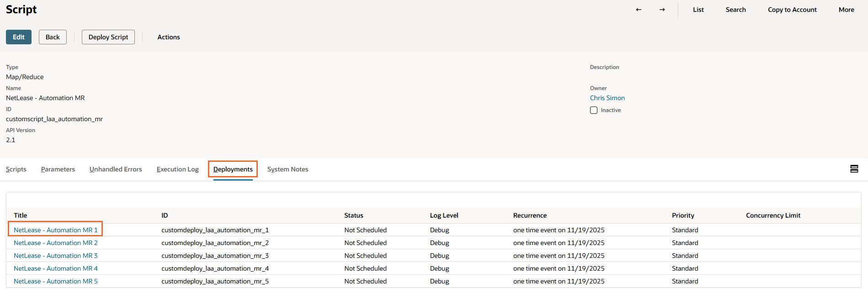
Task: Switch to the Parameters tab
Action: pyautogui.click(x=58, y=169)
